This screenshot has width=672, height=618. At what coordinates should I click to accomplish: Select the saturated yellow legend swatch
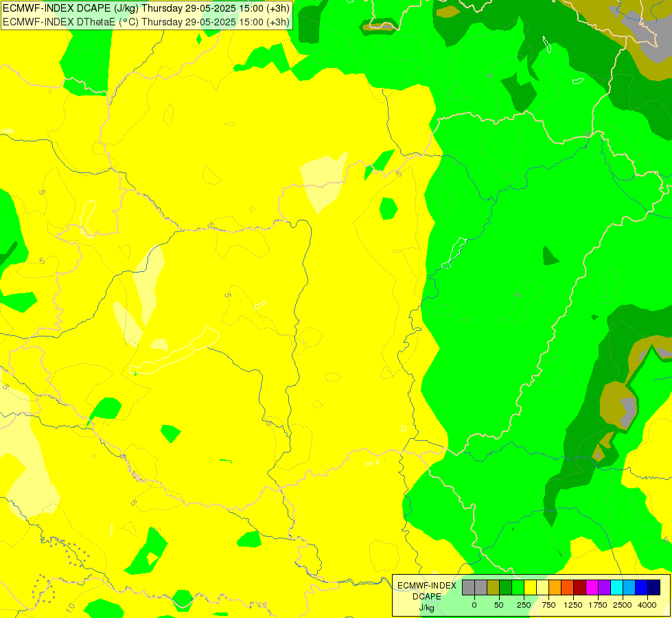pos(530,587)
